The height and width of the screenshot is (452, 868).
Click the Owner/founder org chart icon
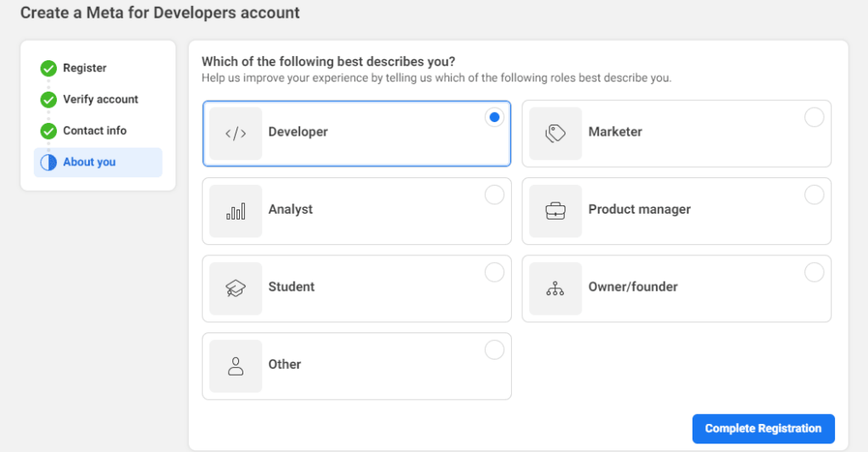(x=555, y=288)
